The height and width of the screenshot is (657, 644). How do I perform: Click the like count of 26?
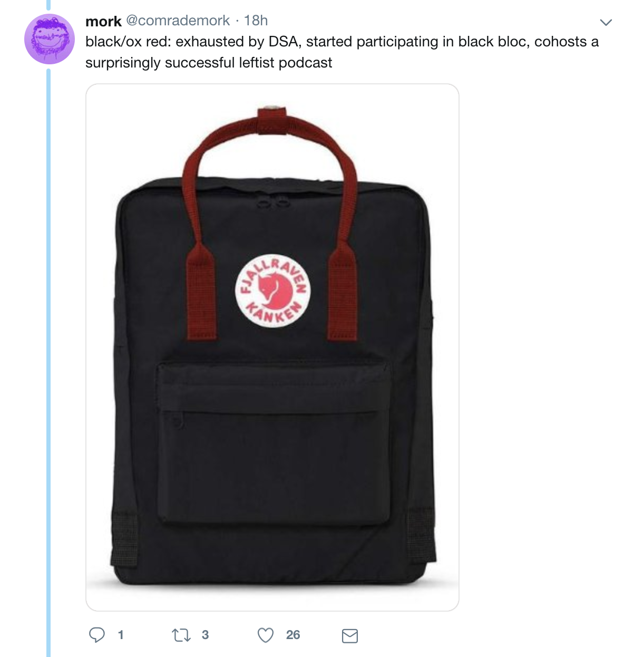point(293,635)
